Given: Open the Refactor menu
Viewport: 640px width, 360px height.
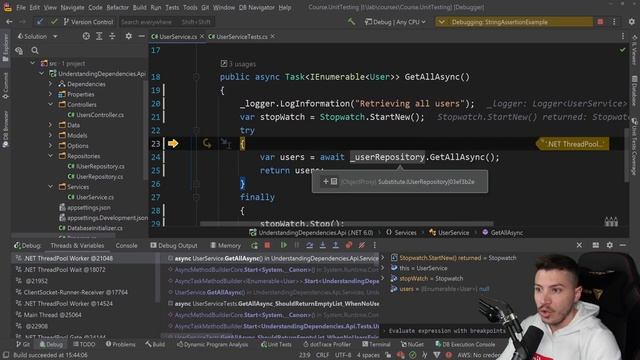Looking at the screenshot, I should [118, 7].
